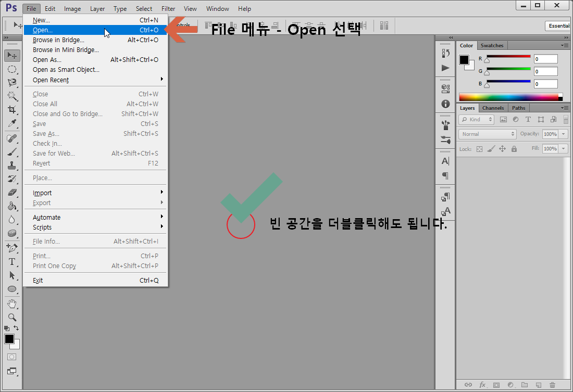The image size is (573, 392).
Task: Open the Normal blend mode dropdown
Action: pyautogui.click(x=487, y=134)
